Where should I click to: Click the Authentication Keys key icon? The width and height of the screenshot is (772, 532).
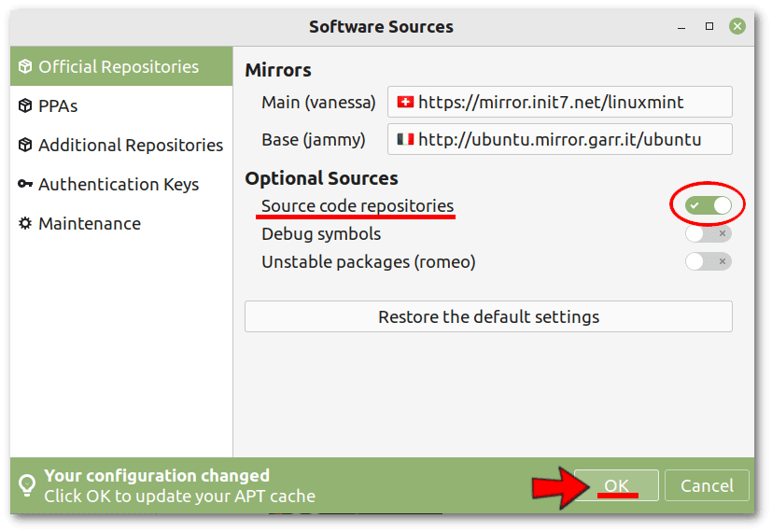25,184
